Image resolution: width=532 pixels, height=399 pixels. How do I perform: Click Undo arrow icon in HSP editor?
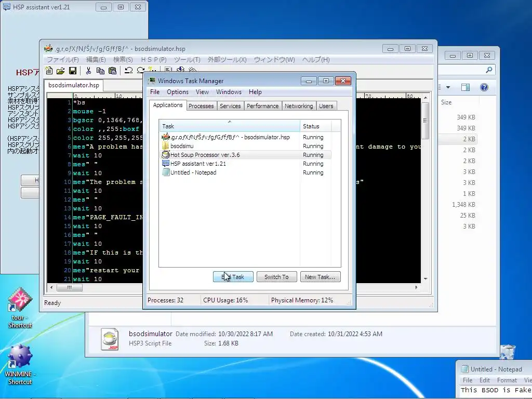coord(128,71)
